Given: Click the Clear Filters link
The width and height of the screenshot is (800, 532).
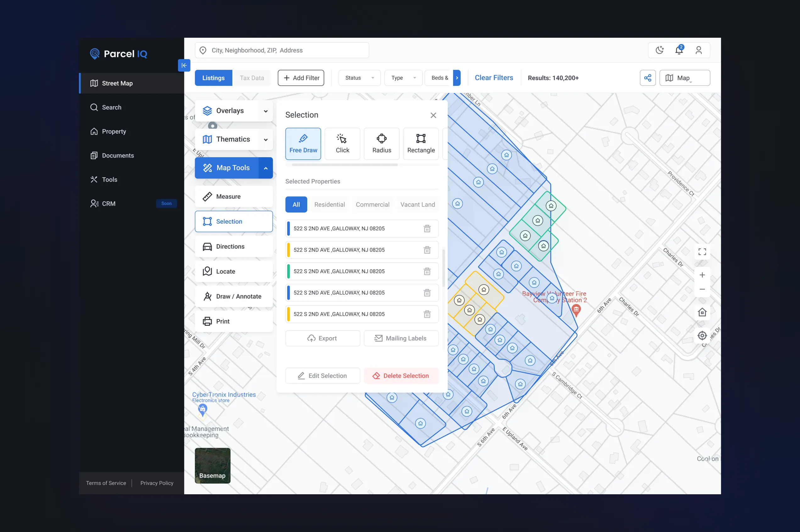Looking at the screenshot, I should [494, 78].
